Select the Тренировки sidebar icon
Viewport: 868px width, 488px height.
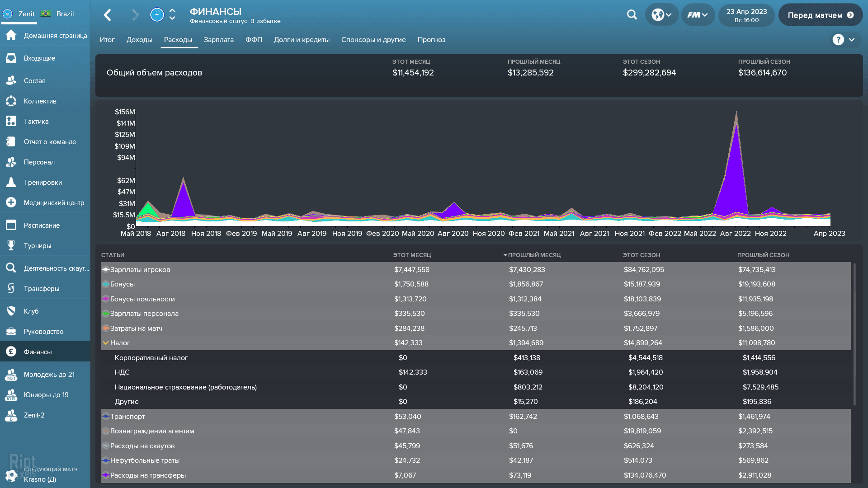[x=11, y=182]
